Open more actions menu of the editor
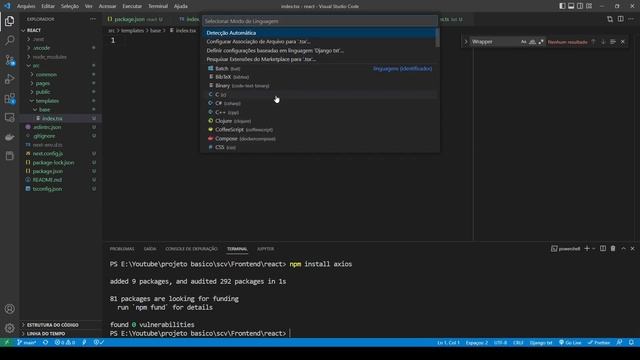The image size is (640, 360). (631, 19)
